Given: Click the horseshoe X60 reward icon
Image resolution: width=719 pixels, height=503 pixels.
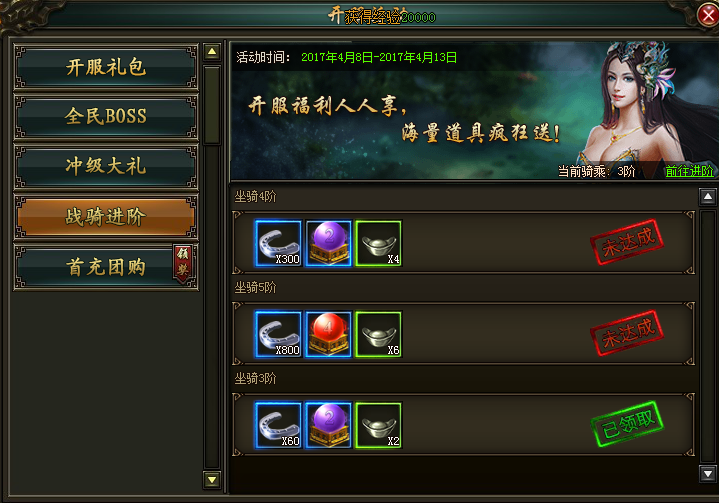Looking at the screenshot, I should (x=278, y=425).
